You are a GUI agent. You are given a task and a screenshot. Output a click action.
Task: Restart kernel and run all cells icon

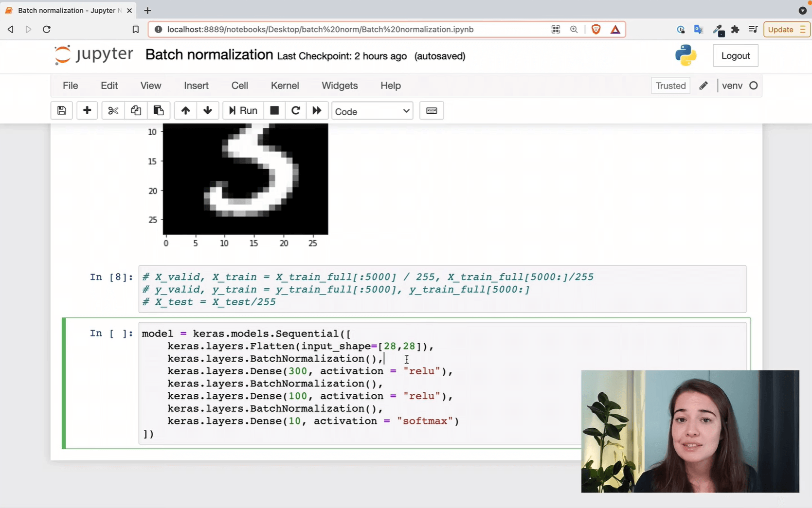click(x=317, y=111)
